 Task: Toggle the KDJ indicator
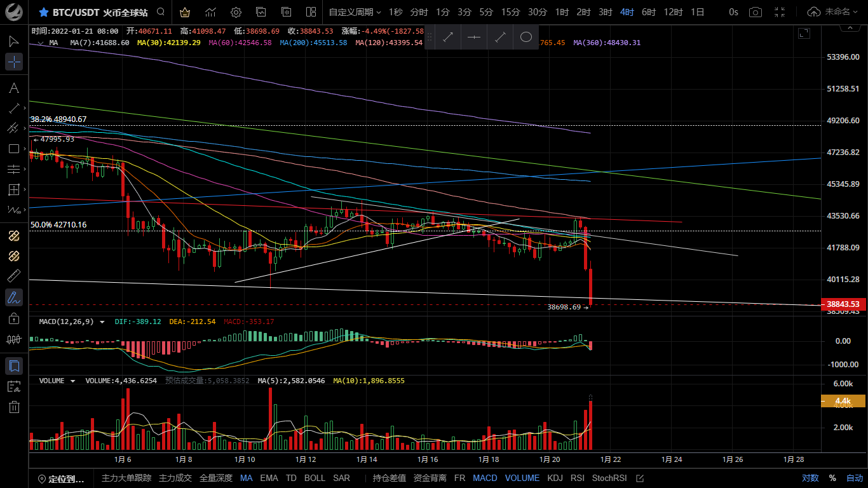point(555,478)
